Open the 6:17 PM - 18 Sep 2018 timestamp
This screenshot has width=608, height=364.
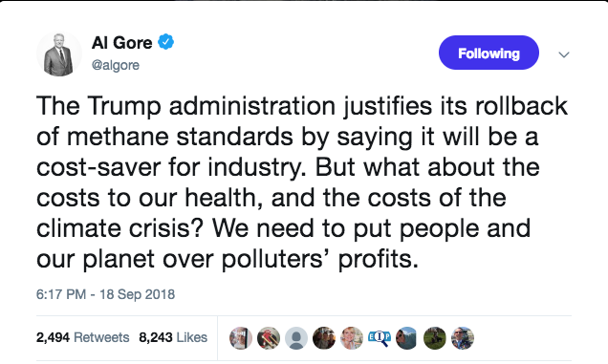[105, 294]
